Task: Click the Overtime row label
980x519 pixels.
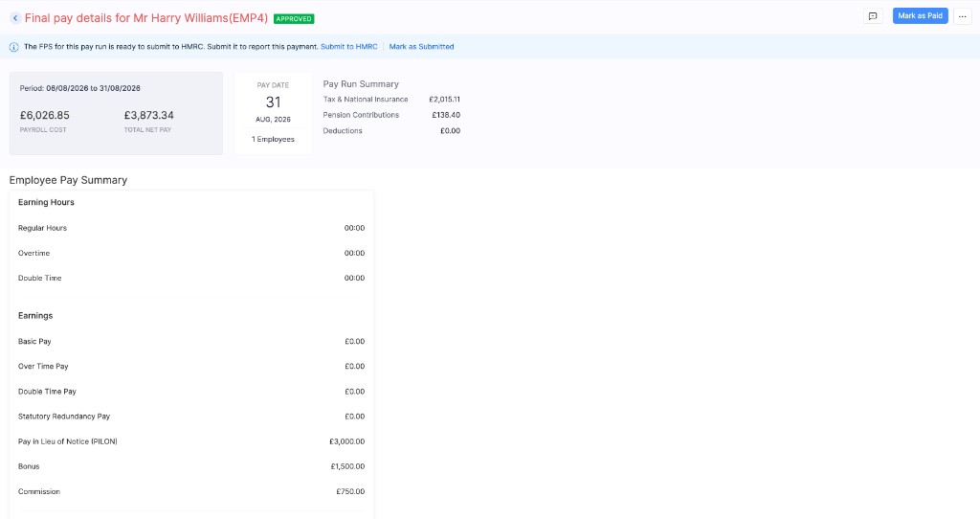Action: 33,253
